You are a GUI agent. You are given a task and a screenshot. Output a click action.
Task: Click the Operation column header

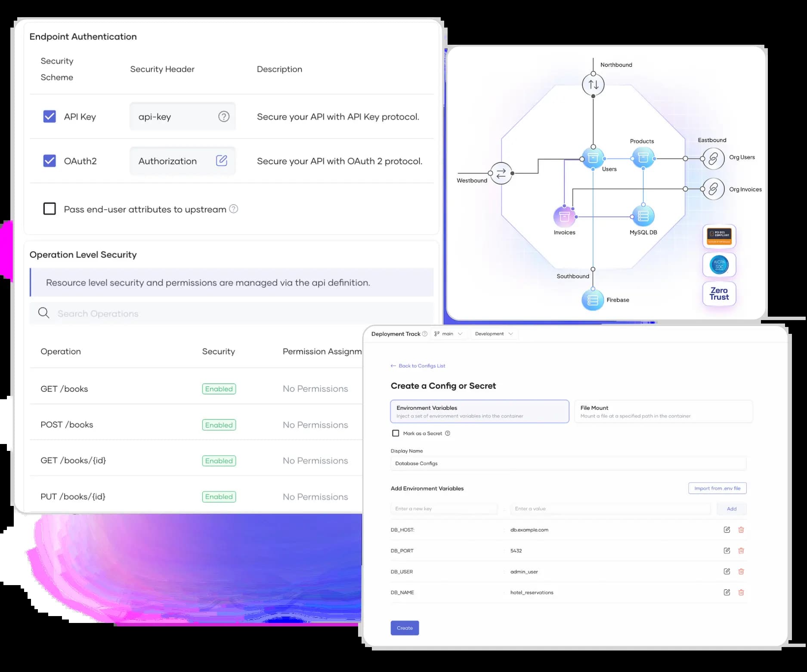click(61, 351)
